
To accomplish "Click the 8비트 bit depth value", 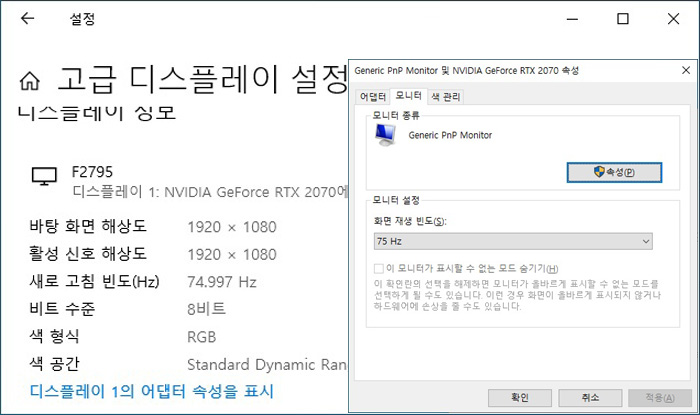I will coord(206,309).
